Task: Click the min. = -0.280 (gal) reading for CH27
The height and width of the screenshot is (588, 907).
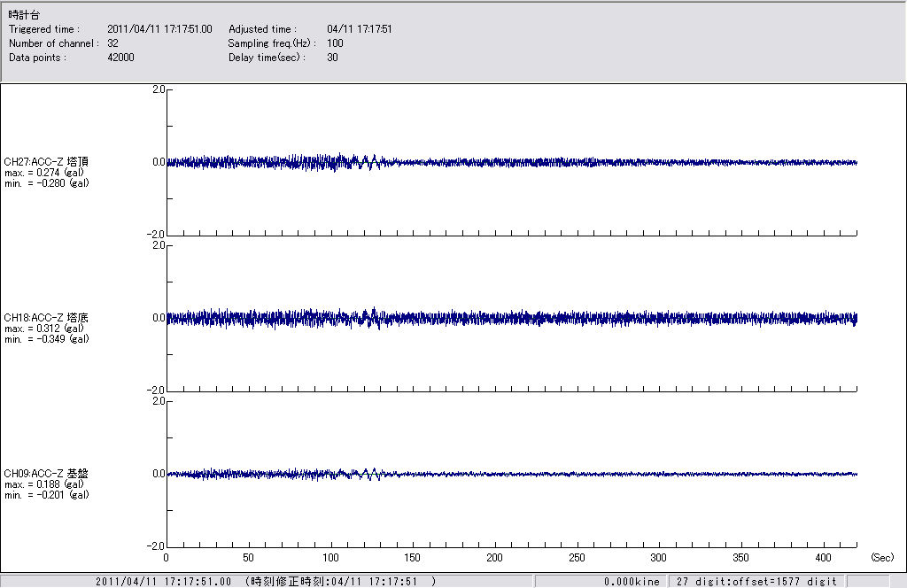Action: point(46,183)
